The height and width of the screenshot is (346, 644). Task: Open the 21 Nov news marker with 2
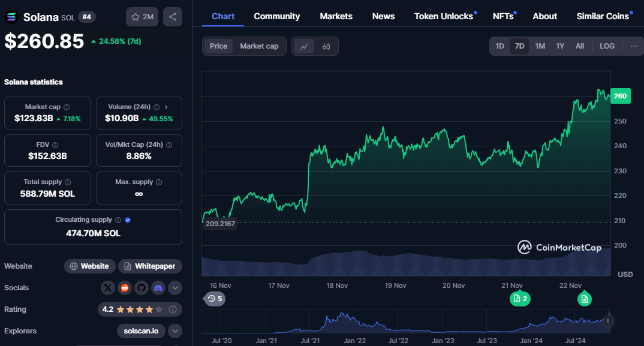[520, 299]
